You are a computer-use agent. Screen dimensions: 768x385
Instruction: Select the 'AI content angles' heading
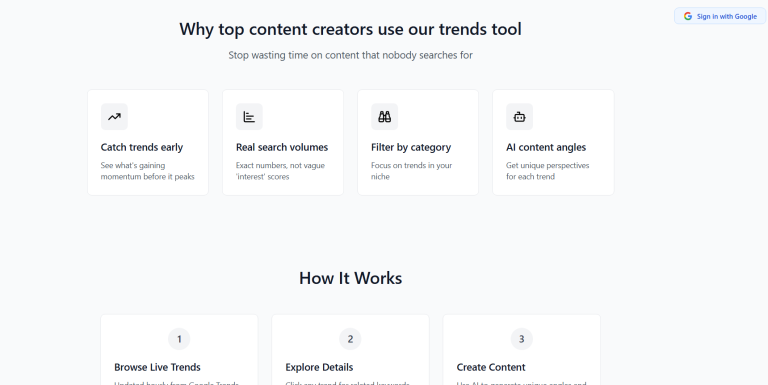pos(546,147)
